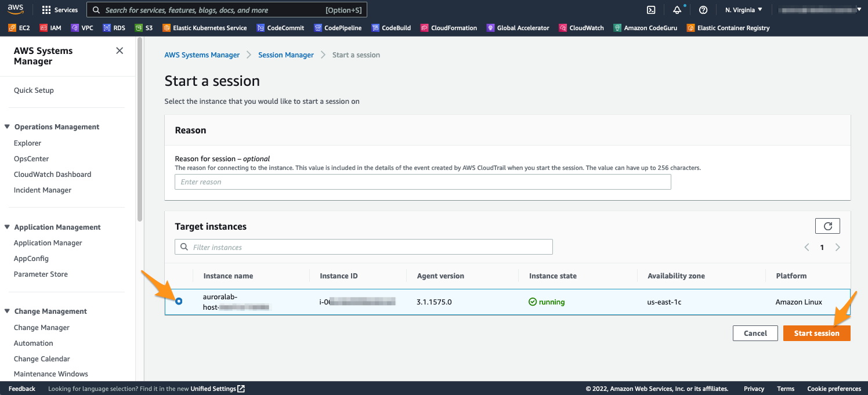Follow AWS Systems Manager breadcrumb link

point(202,55)
